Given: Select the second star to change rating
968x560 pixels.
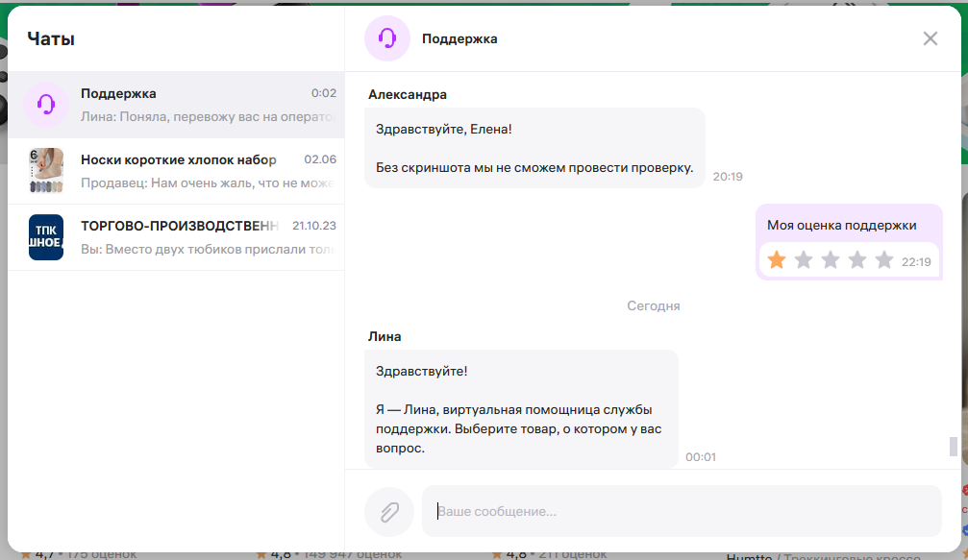Looking at the screenshot, I should (x=804, y=259).
